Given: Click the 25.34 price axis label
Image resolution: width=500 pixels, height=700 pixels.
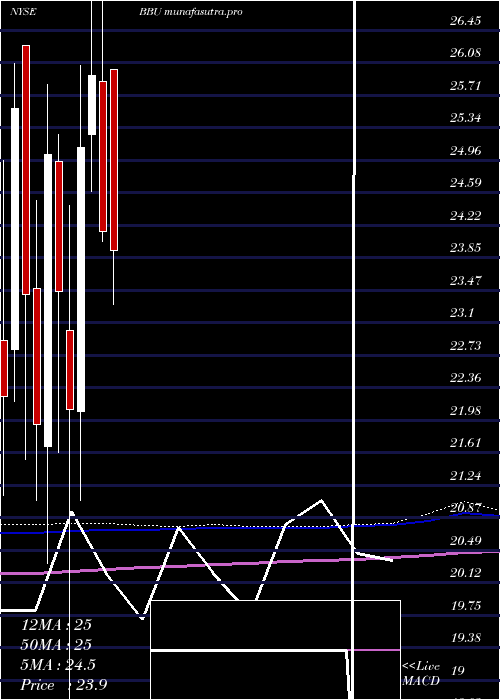Looking at the screenshot, I should (465, 118).
